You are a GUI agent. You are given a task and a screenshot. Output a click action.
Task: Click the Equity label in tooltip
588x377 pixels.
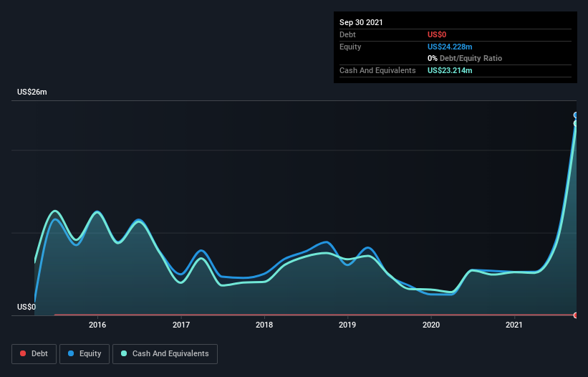pyautogui.click(x=350, y=47)
